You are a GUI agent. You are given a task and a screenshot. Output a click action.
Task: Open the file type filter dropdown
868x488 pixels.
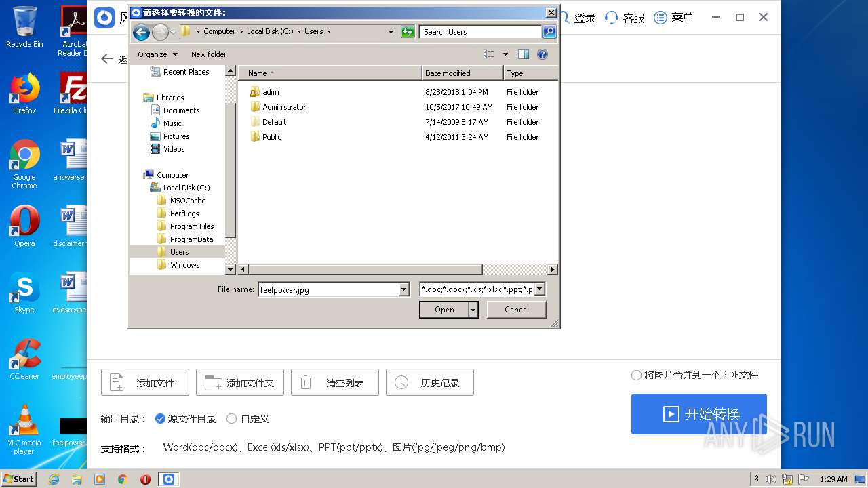(540, 289)
